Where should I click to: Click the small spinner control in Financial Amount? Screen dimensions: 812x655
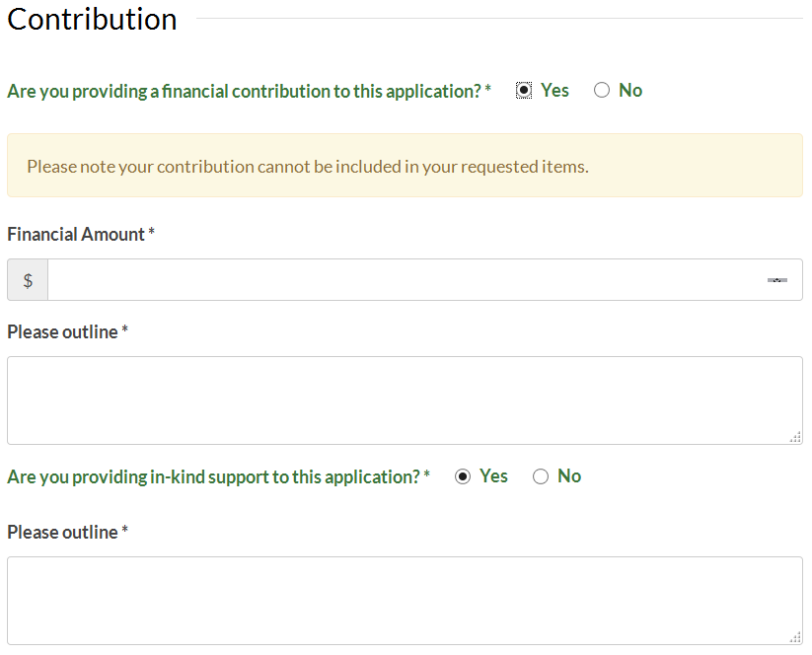tap(776, 280)
